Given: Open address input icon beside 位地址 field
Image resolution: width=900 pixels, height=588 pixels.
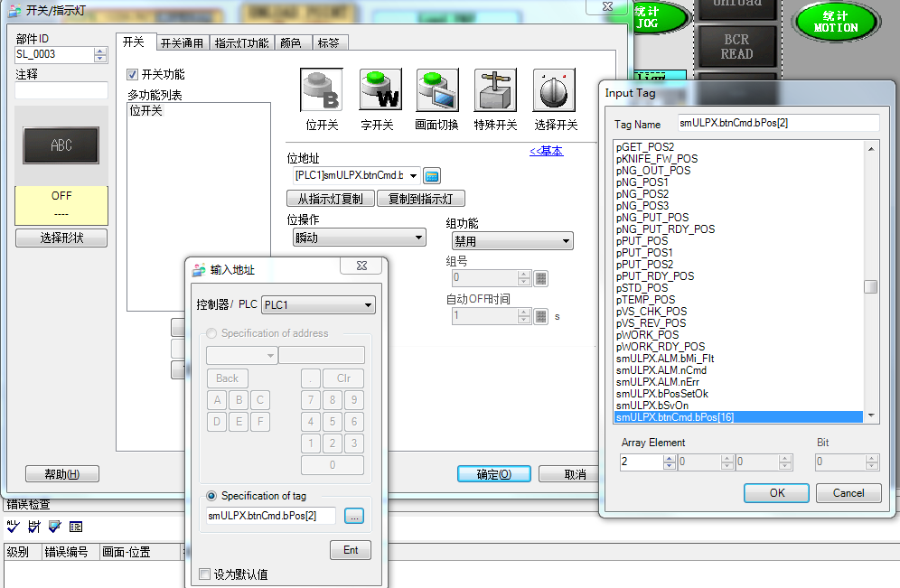Looking at the screenshot, I should pos(432,175).
